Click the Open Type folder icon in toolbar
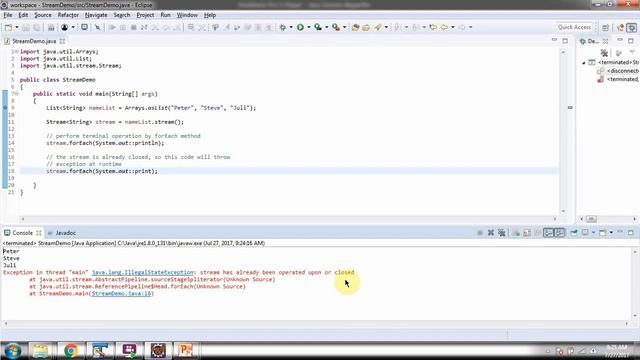Viewport: 640px width, 360px height. click(x=356, y=27)
